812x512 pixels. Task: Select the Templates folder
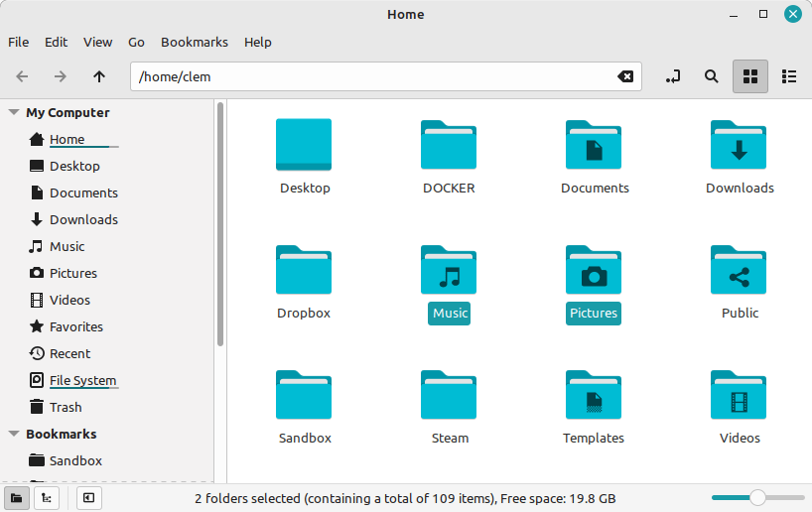click(x=594, y=395)
